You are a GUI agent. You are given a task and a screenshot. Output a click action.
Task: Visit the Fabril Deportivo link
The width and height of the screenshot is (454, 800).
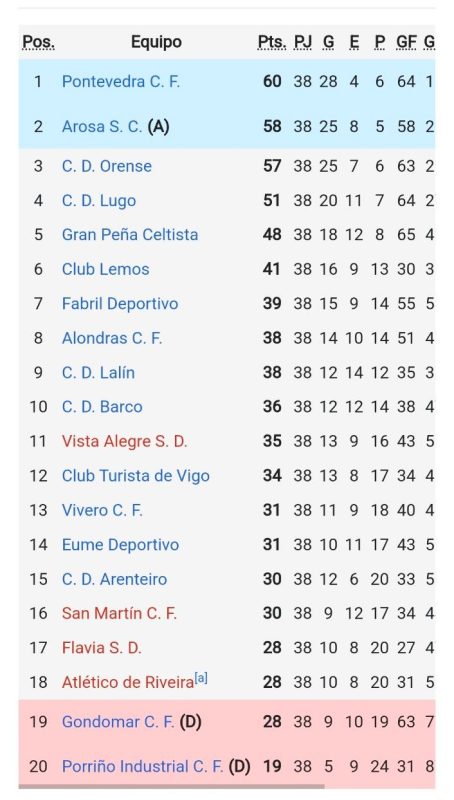pyautogui.click(x=120, y=304)
